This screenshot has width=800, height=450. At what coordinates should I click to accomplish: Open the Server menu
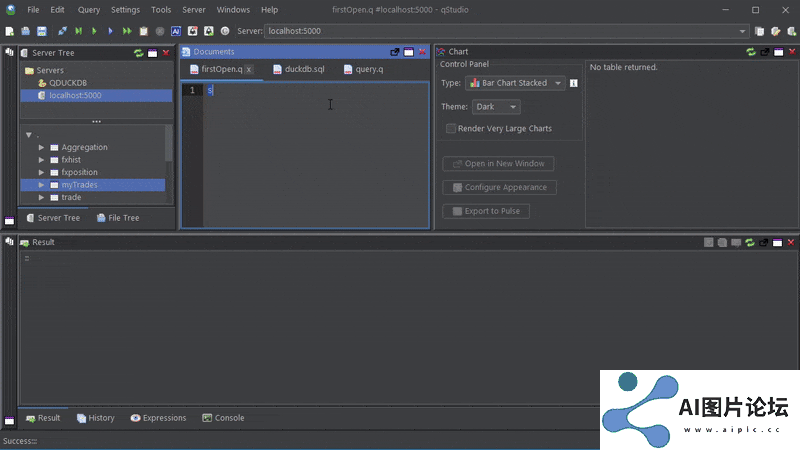(194, 10)
